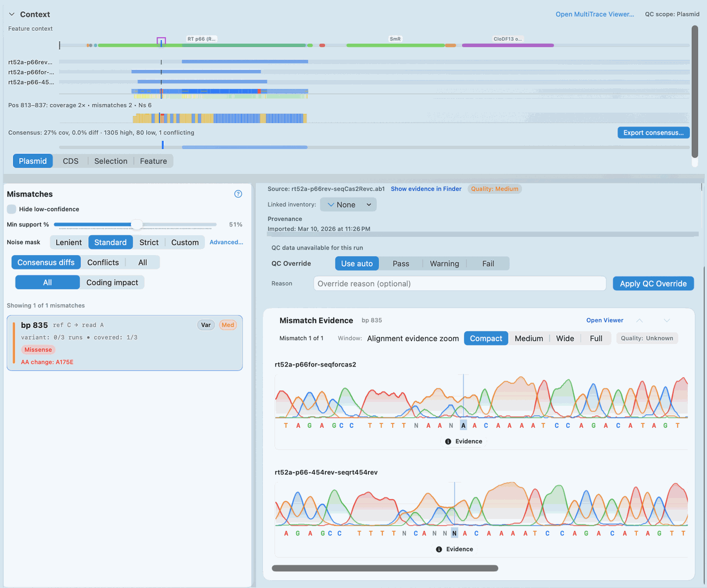Set QC Override to Warning

pyautogui.click(x=445, y=263)
